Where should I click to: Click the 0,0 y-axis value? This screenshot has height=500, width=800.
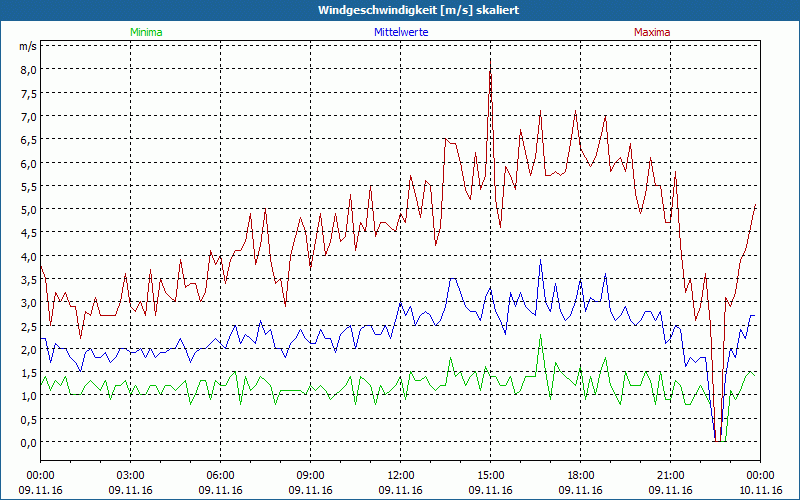point(28,443)
